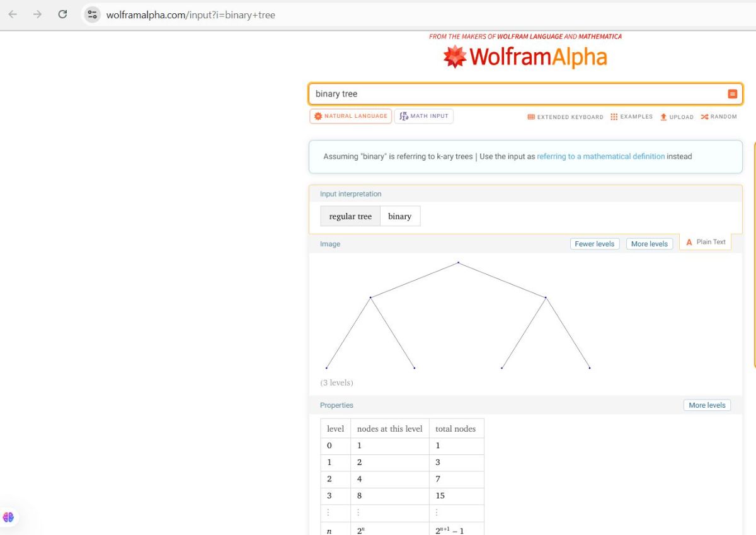Switch to Math Input mode
Screen dimensions: 756x535
(x=424, y=116)
